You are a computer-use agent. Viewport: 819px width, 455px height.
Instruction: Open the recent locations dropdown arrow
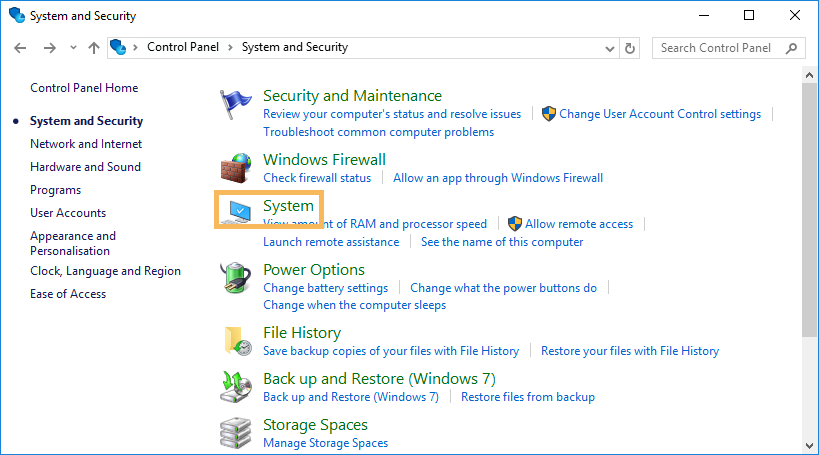[73, 47]
